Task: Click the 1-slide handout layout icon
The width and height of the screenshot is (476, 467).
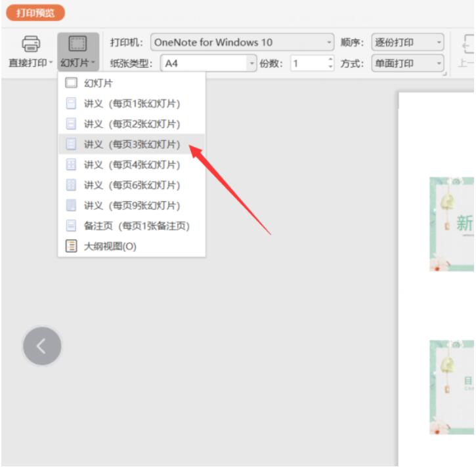Action: click(71, 104)
